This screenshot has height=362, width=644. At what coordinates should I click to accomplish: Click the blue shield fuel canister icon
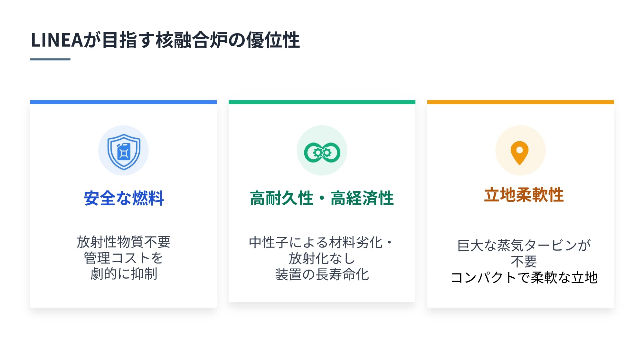pyautogui.click(x=124, y=151)
